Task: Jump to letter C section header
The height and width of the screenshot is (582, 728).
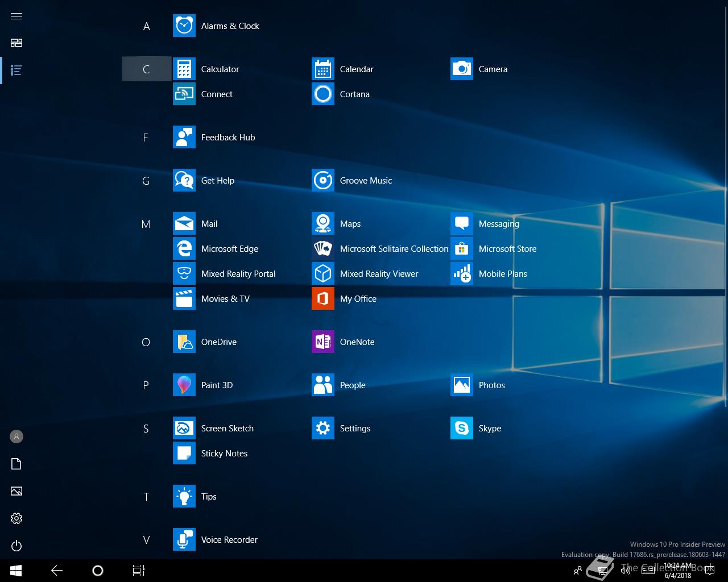Action: [x=146, y=69]
